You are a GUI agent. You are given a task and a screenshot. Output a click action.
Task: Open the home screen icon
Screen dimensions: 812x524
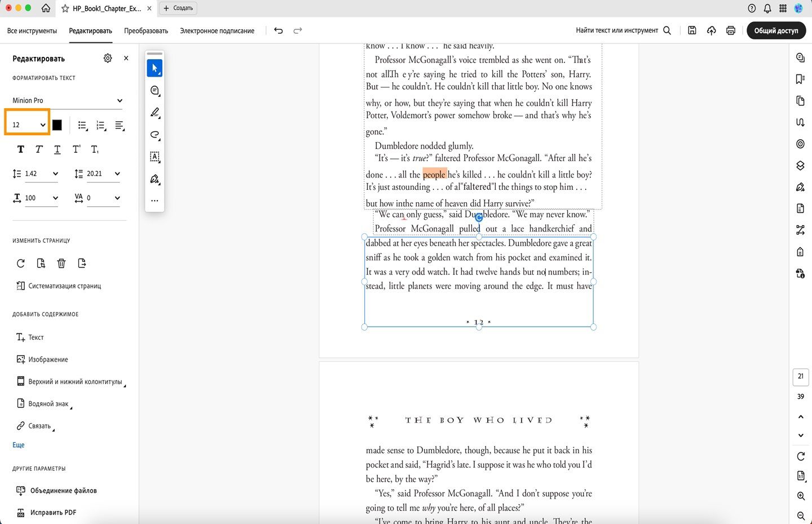46,8
